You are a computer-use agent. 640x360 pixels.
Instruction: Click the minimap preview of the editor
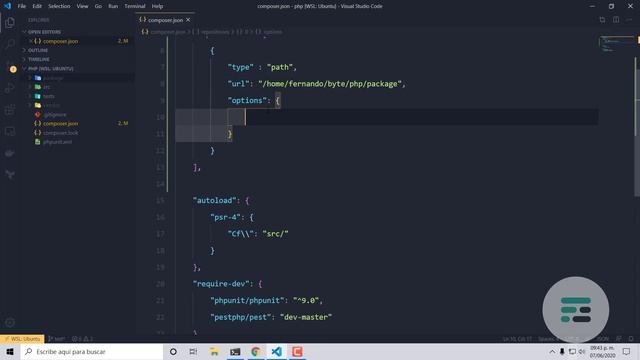(x=616, y=44)
